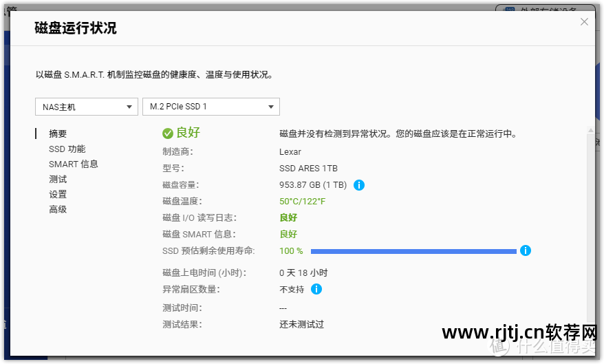Click the 100 % remaining life value
The width and height of the screenshot is (604, 364).
pos(291,251)
